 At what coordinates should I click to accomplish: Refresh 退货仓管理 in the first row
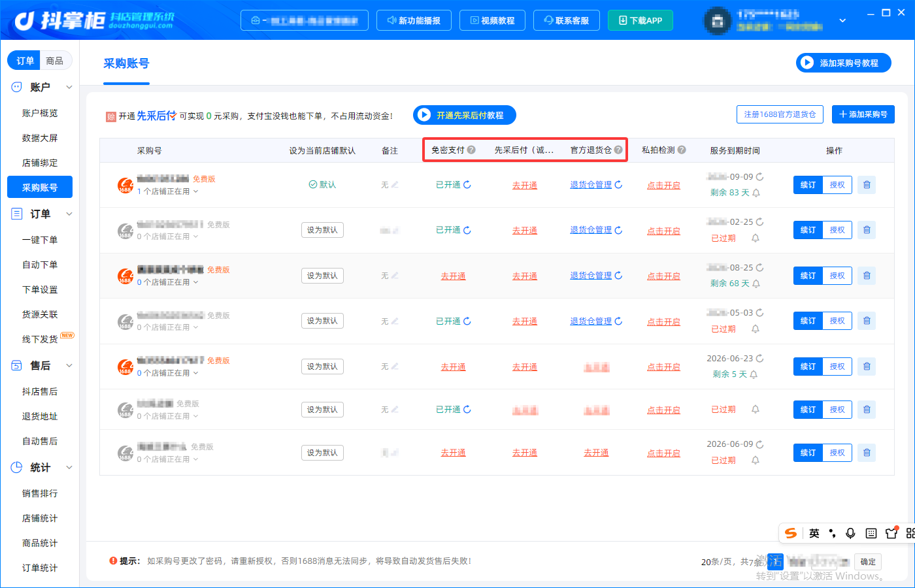coord(618,185)
